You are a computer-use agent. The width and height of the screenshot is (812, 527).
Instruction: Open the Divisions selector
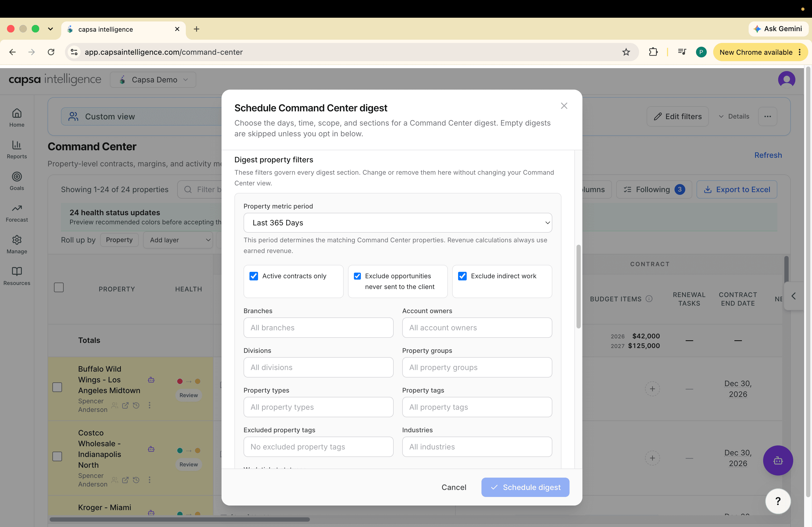[x=318, y=367]
